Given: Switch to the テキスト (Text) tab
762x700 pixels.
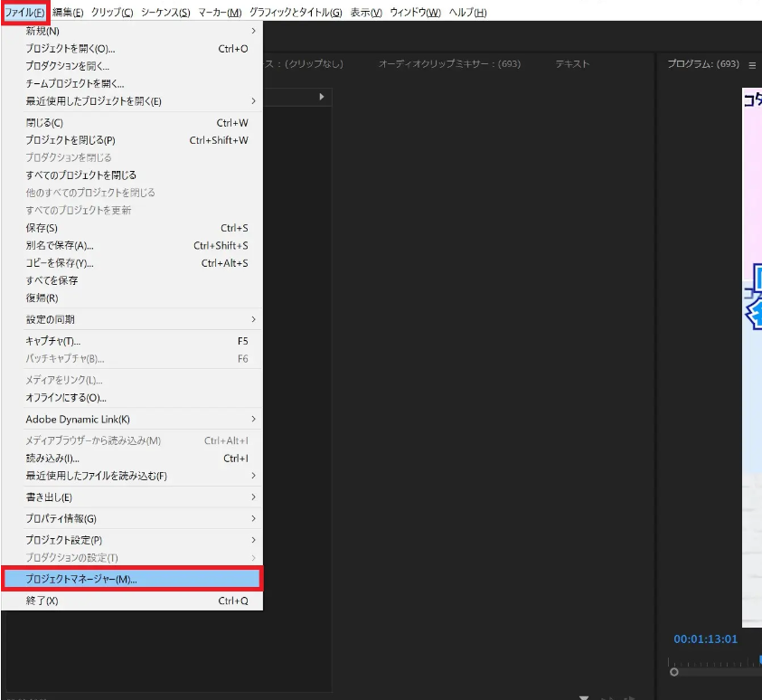Looking at the screenshot, I should point(571,64).
